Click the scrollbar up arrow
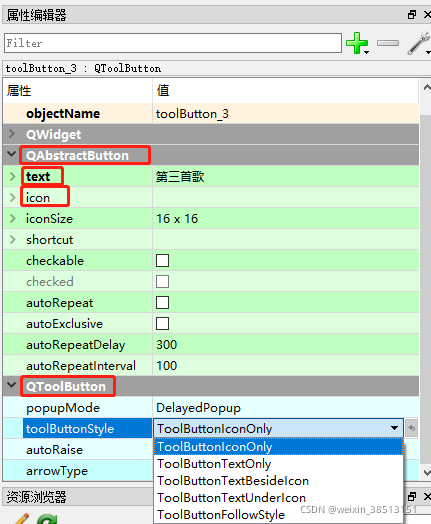 (427, 88)
